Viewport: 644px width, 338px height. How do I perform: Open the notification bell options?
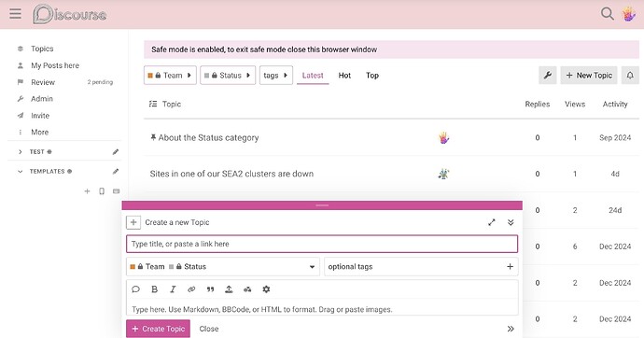pyautogui.click(x=630, y=75)
